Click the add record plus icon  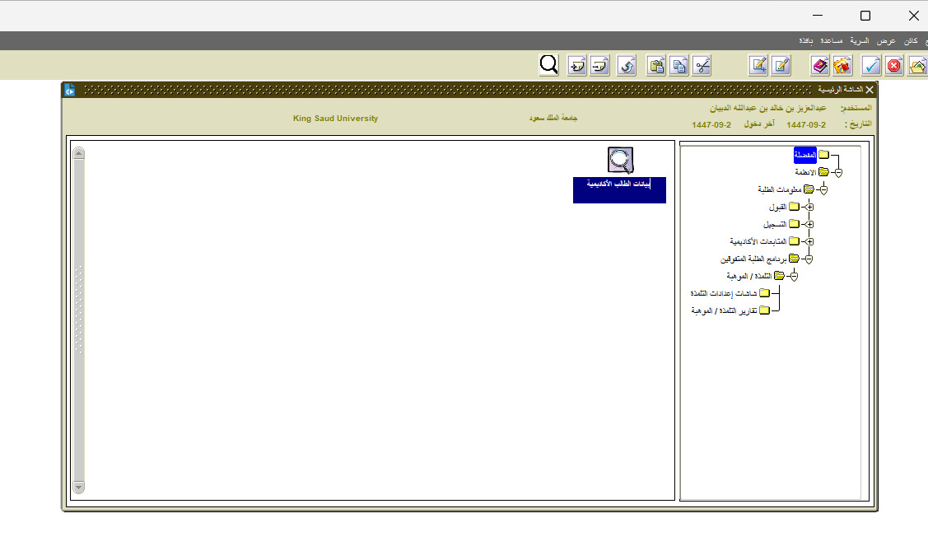(x=577, y=66)
